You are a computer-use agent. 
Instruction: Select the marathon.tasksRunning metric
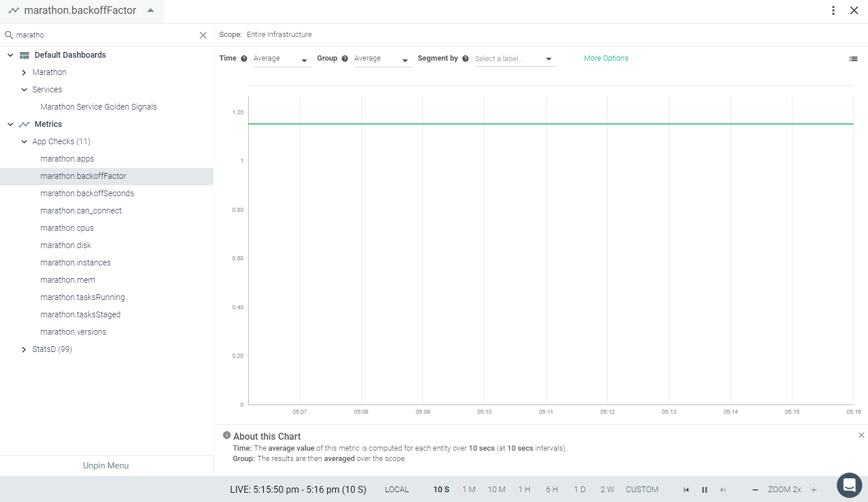pos(83,297)
